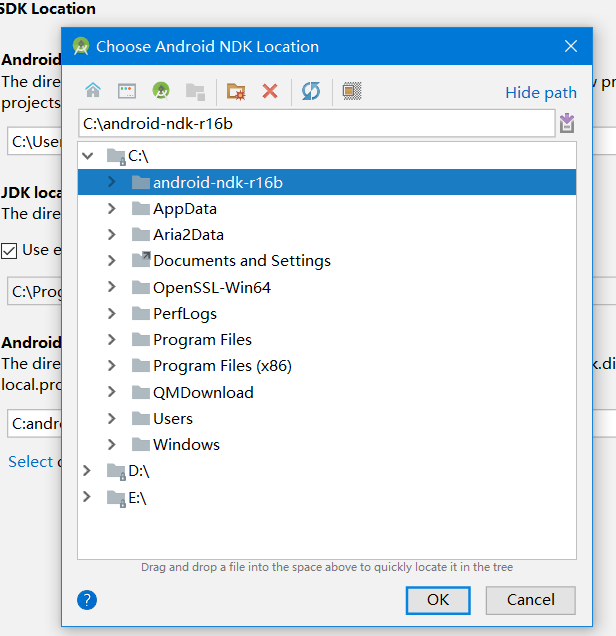Jump to Desktop directory icon
This screenshot has width=616, height=636.
[127, 91]
